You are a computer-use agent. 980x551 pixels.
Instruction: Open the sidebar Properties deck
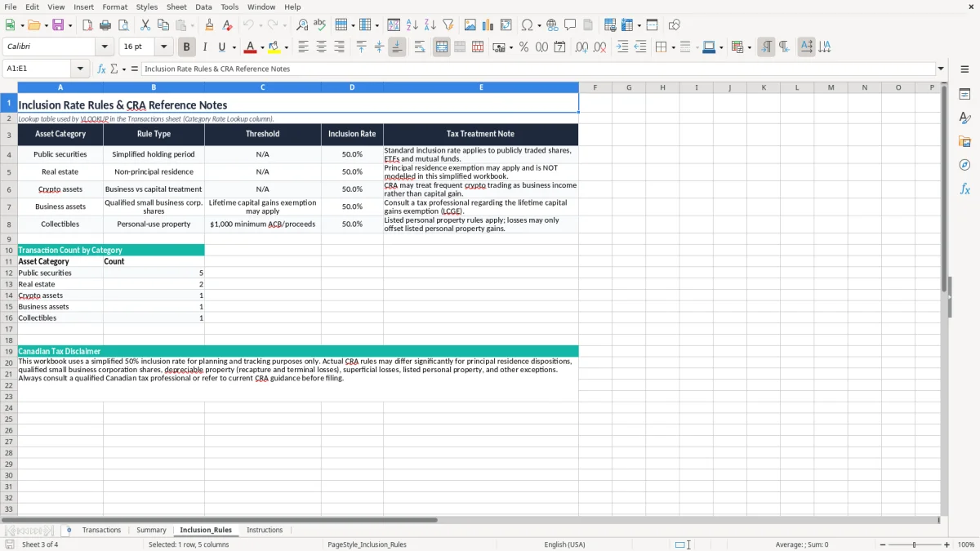coord(964,95)
